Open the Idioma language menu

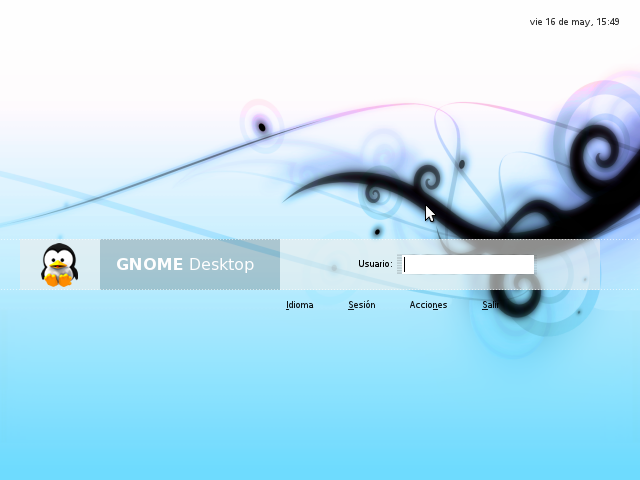[300, 305]
